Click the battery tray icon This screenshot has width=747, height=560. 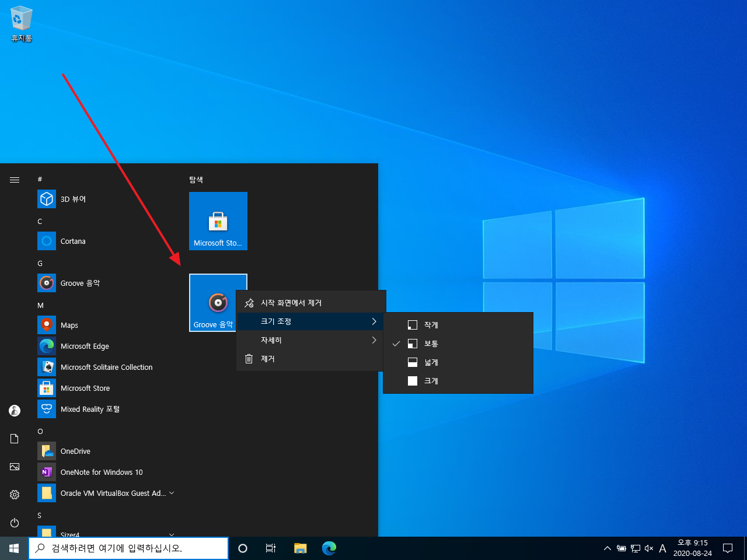click(622, 548)
